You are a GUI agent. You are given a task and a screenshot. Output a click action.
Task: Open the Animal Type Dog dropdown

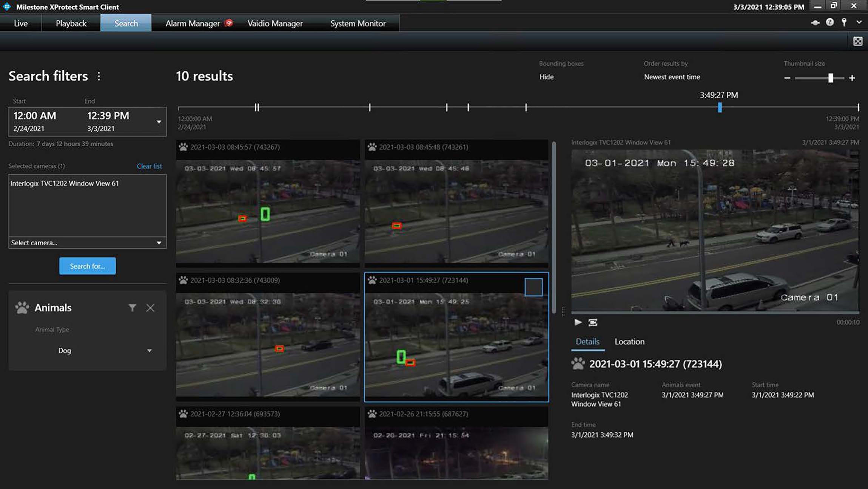coord(150,351)
